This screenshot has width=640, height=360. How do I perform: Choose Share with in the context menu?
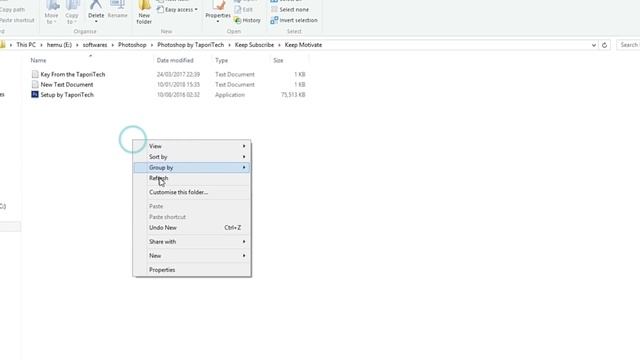pos(192,242)
